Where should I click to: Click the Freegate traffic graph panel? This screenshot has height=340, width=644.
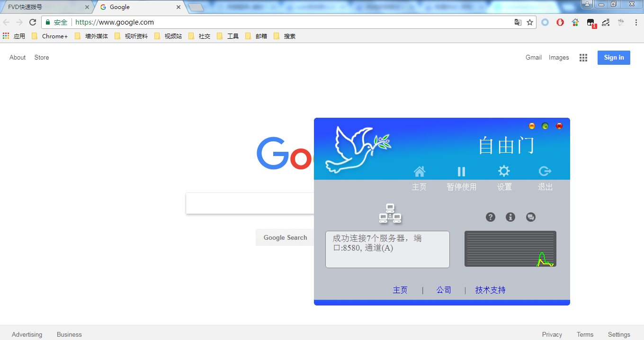tap(510, 249)
